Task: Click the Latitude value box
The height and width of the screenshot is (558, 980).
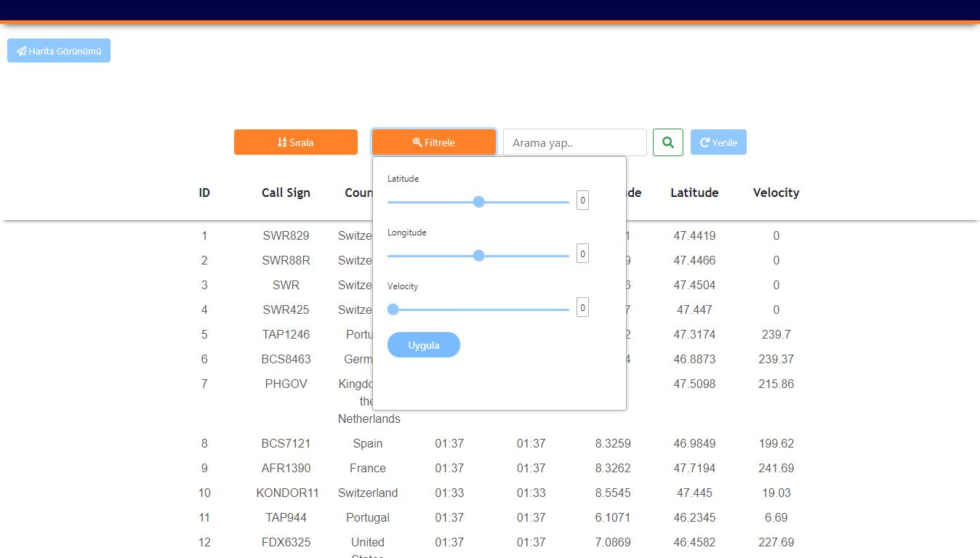Action: click(x=582, y=201)
